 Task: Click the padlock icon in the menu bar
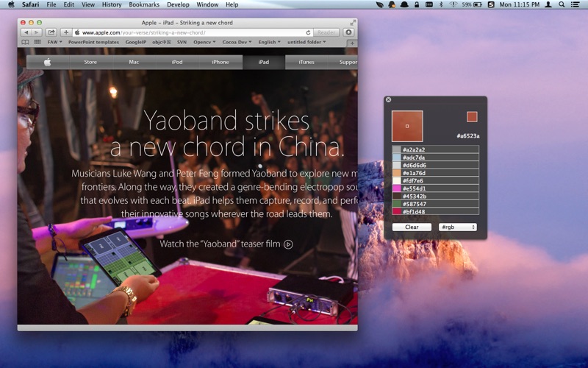(417, 4)
